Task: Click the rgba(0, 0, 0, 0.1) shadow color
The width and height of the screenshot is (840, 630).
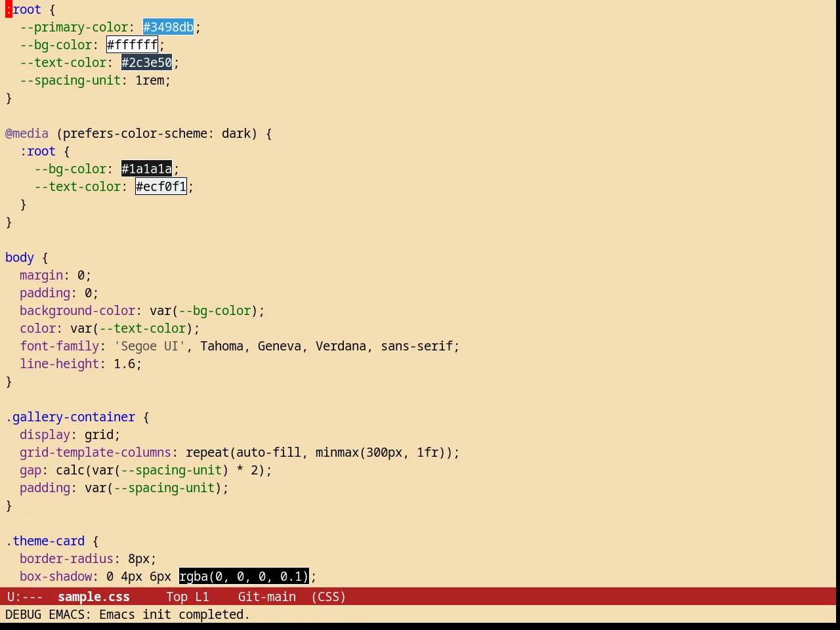Action: point(243,576)
